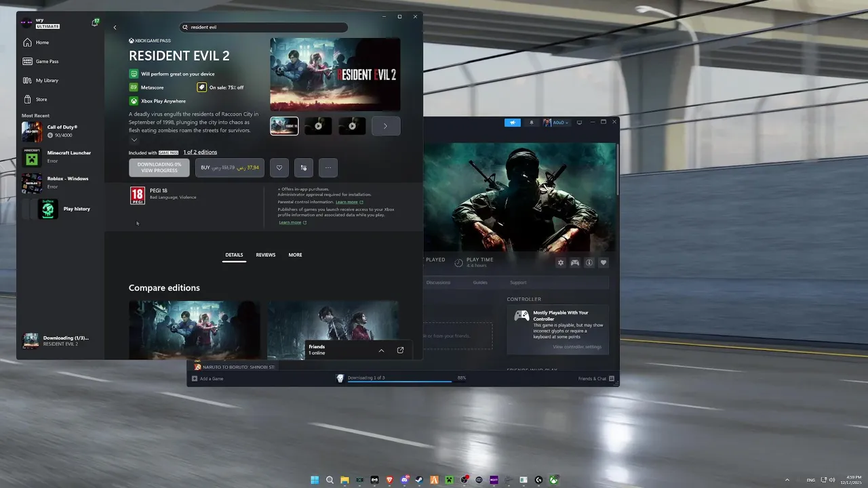Enter Steam Big Picture mode icon
The width and height of the screenshot is (868, 488).
point(579,123)
